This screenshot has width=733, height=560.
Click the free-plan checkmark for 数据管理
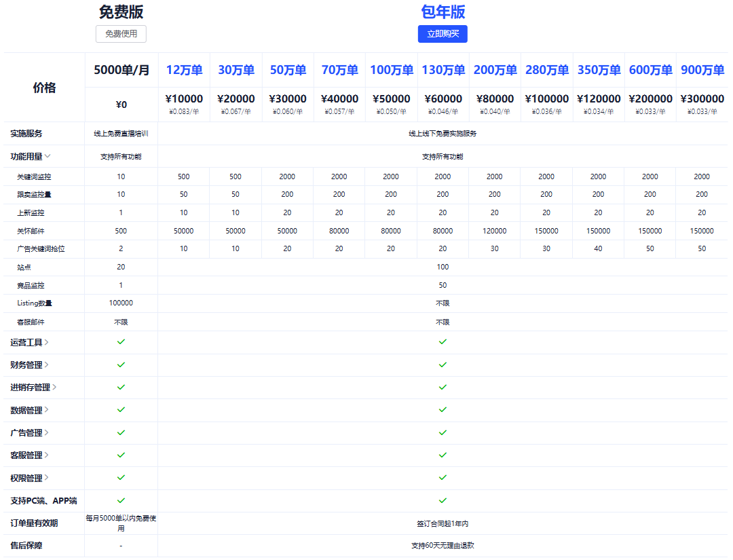pos(121,409)
